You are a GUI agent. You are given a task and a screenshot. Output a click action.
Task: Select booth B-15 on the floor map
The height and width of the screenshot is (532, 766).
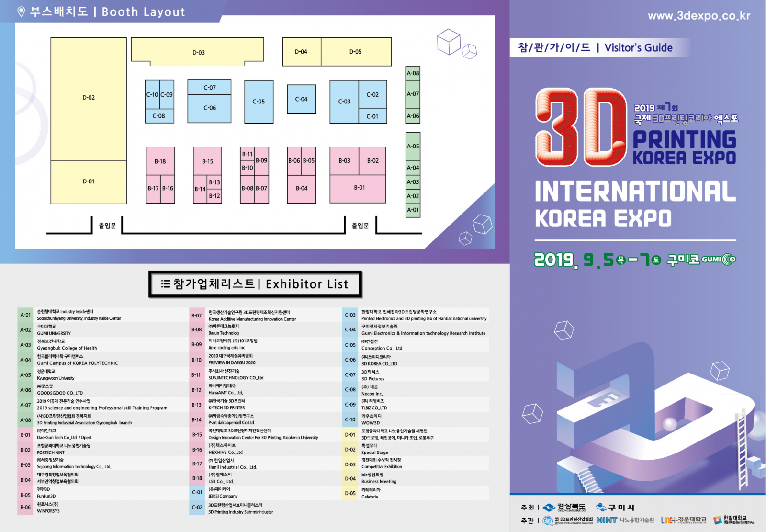(207, 161)
